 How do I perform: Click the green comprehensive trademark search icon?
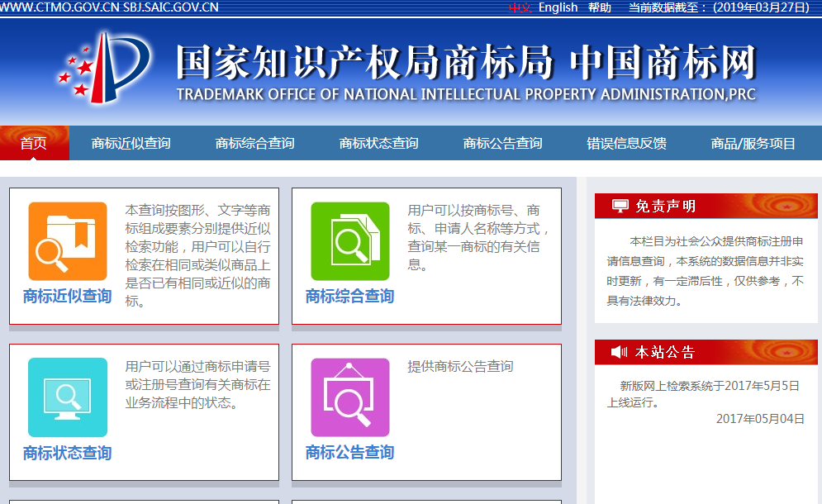click(x=349, y=241)
